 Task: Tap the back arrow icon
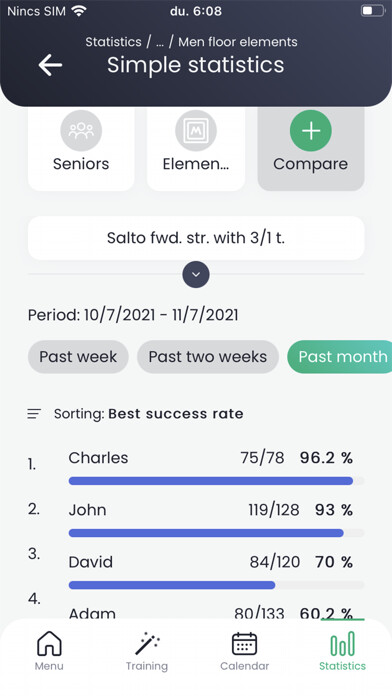[x=50, y=65]
